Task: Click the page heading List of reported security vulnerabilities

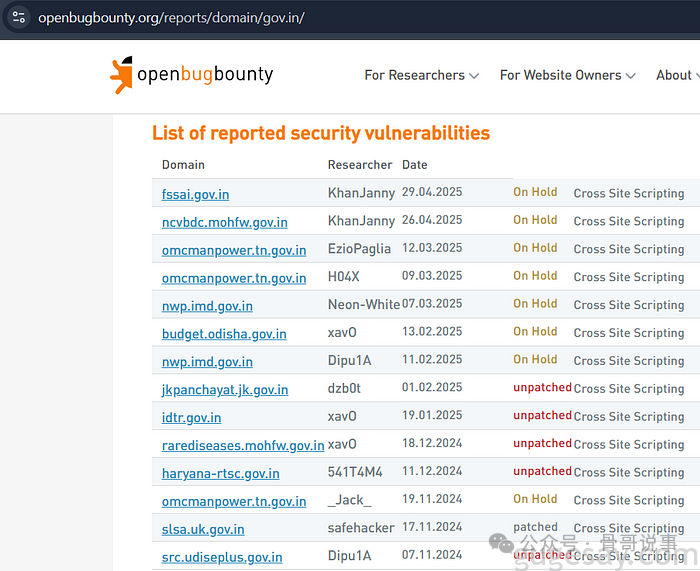Action: coord(321,133)
